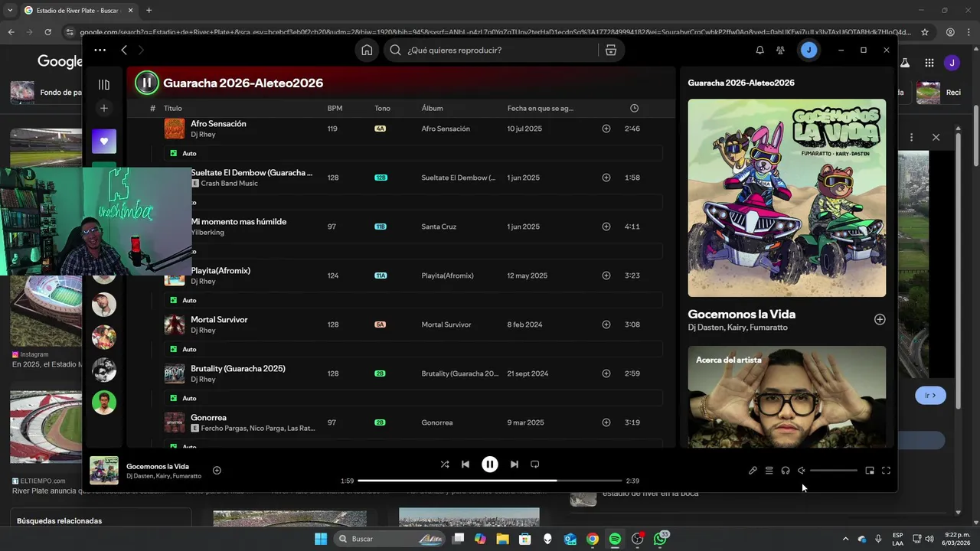Open the 'Acerca del artista' card
Screen dimensions: 980x551
[x=786, y=396]
